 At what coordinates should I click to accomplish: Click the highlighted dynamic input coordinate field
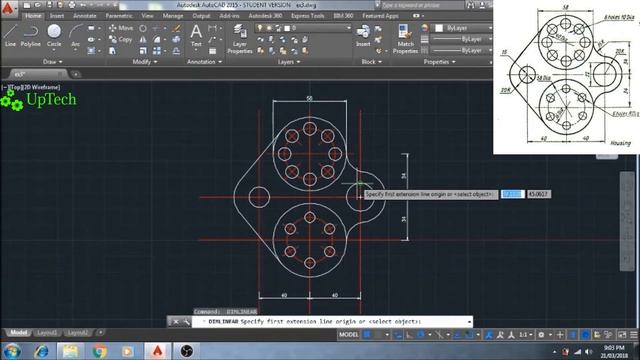pos(513,194)
